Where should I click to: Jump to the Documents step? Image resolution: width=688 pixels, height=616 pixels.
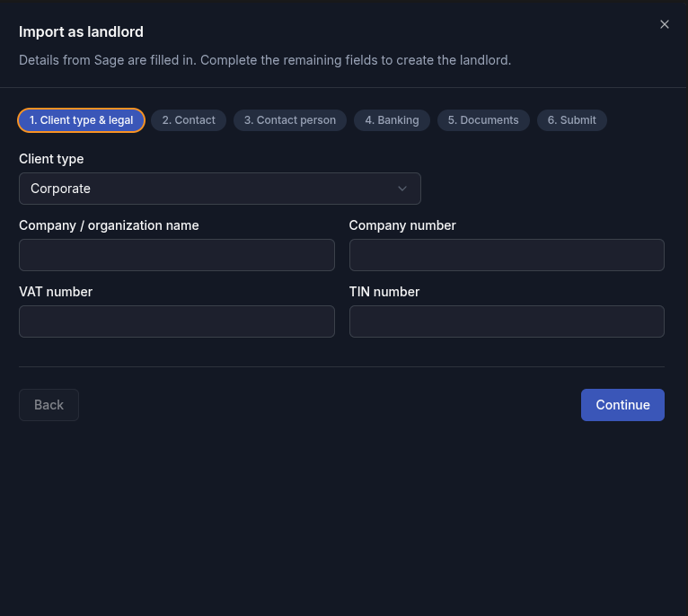483,120
